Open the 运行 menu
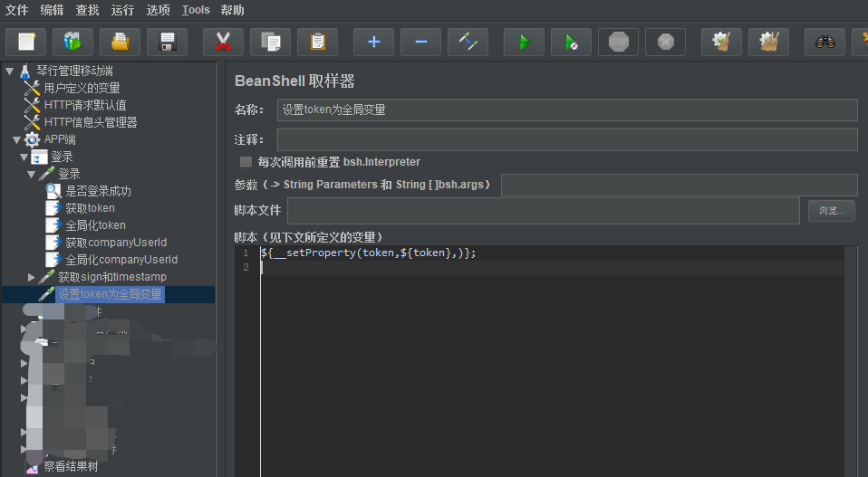 (x=123, y=10)
